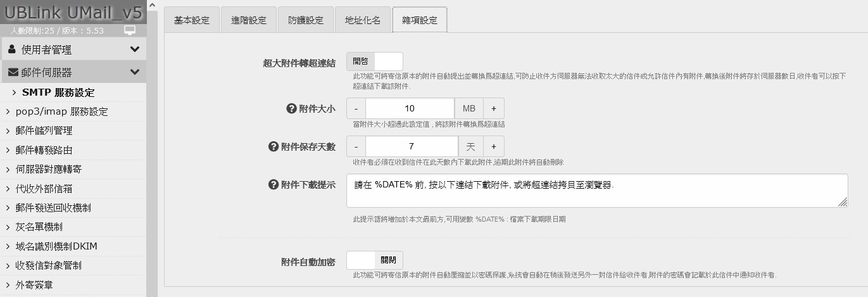Click the user icon beside 使用者管理
The width and height of the screenshot is (868, 297).
coord(12,49)
